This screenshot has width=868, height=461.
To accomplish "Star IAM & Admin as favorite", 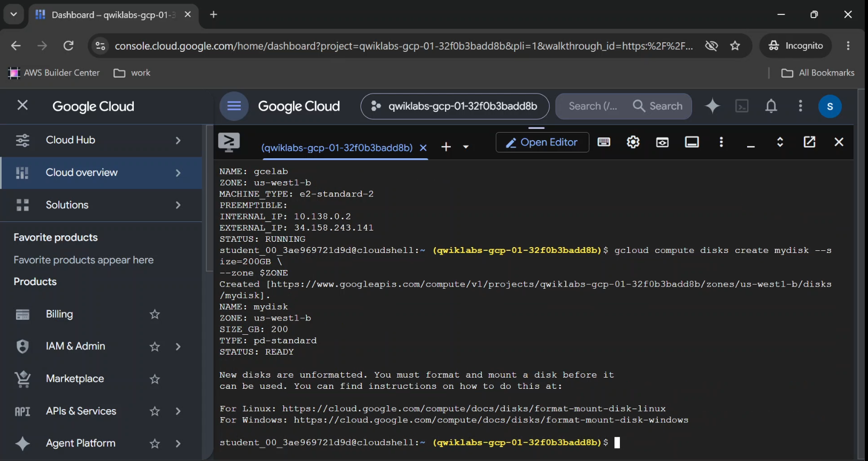I will (x=155, y=347).
